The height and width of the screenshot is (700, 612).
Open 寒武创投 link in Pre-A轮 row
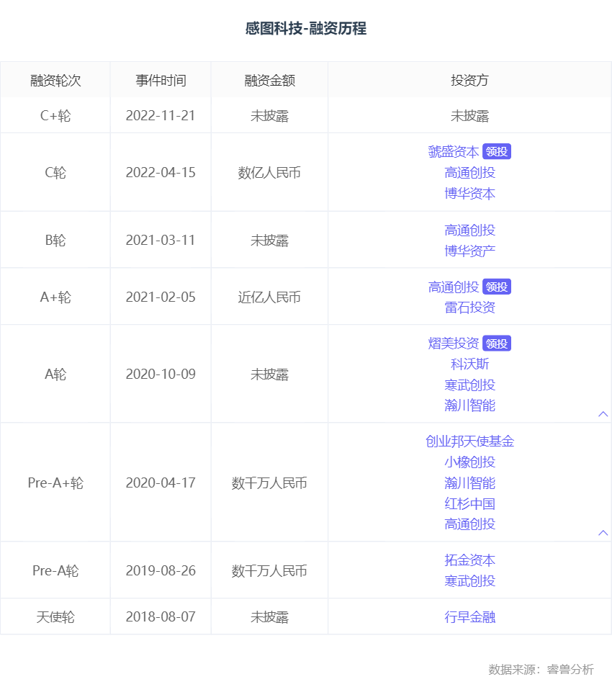(469, 580)
